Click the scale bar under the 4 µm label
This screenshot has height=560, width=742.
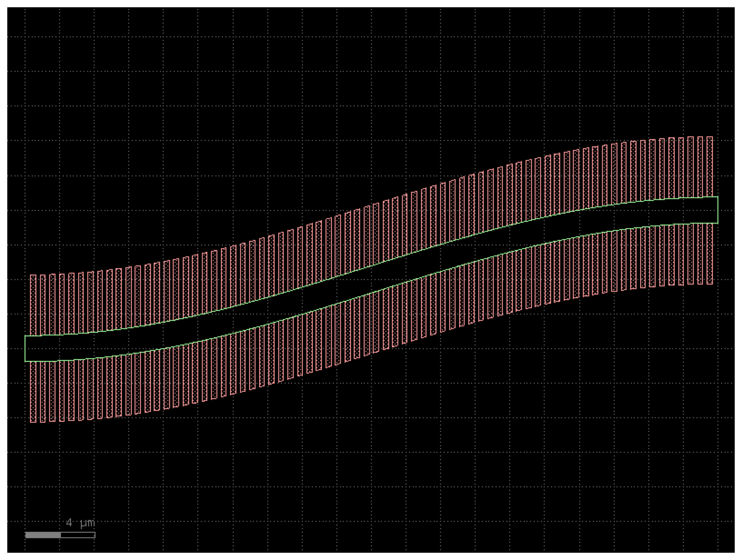(60, 535)
